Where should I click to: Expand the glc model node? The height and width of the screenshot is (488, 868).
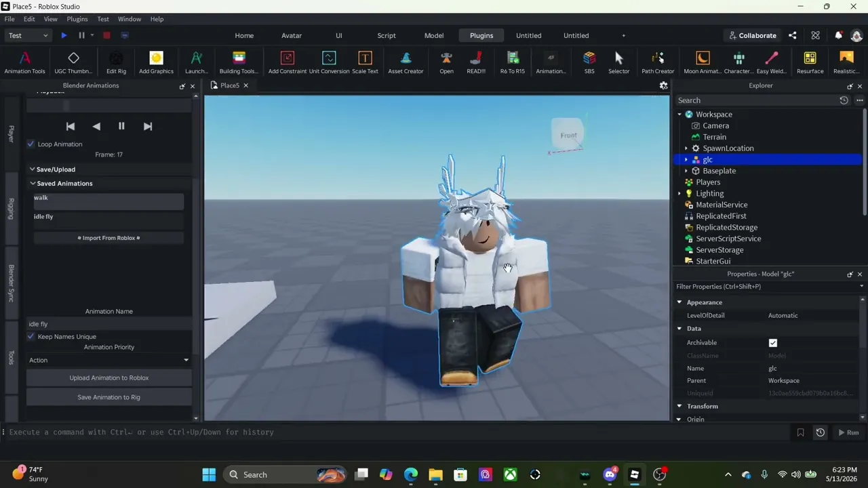point(686,160)
